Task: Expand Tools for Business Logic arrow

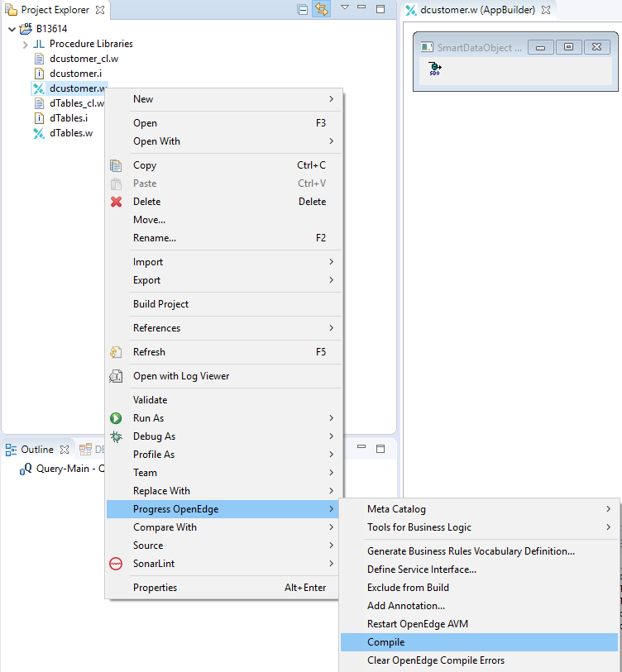Action: (608, 527)
